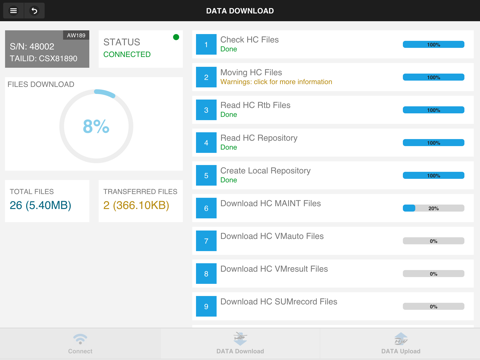Click warnings link for more information

tap(276, 82)
